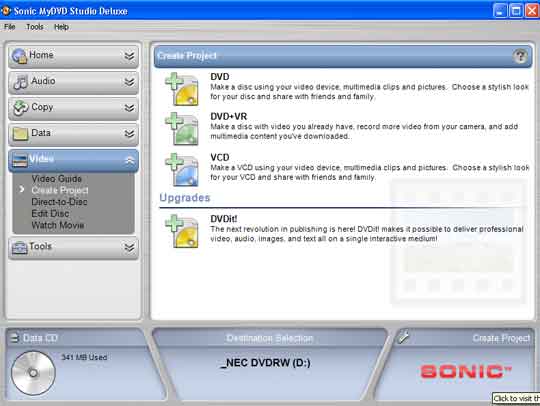This screenshot has width=540, height=406.
Task: Open Video Guide in the sidebar
Action: (x=56, y=179)
